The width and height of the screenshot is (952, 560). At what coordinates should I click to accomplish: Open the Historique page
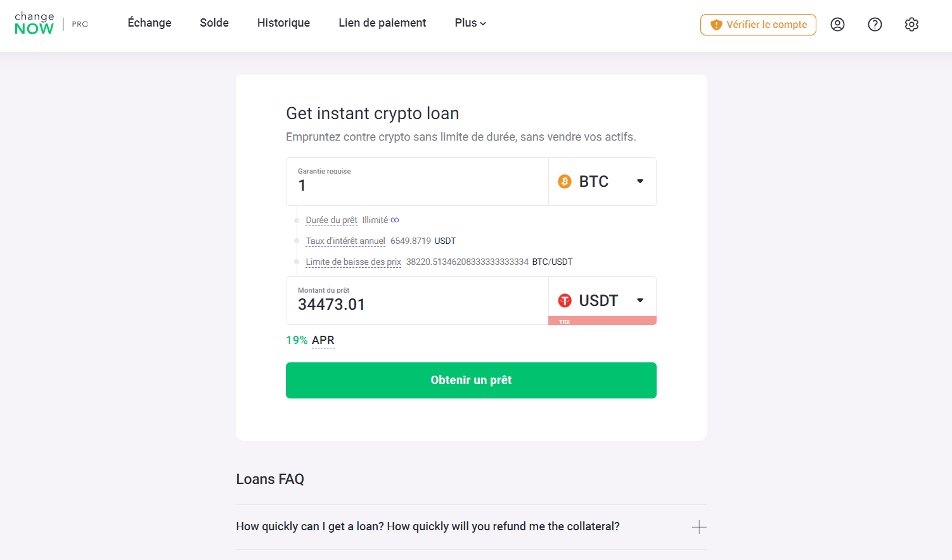(283, 23)
